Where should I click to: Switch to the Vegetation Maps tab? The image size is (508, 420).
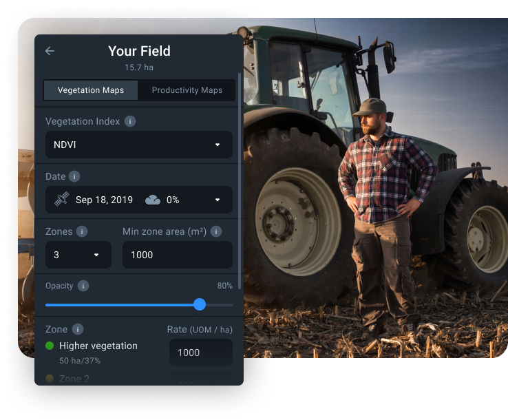click(91, 90)
